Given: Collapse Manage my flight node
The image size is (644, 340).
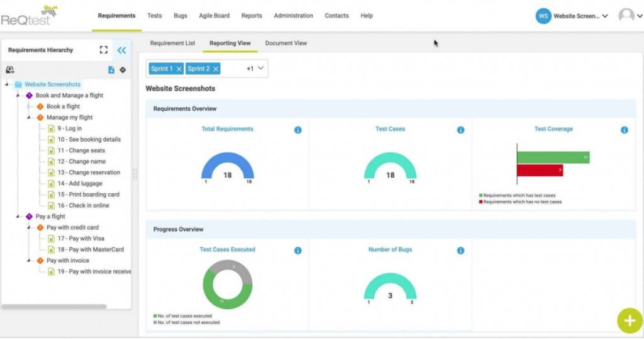Looking at the screenshot, I should [x=29, y=118].
